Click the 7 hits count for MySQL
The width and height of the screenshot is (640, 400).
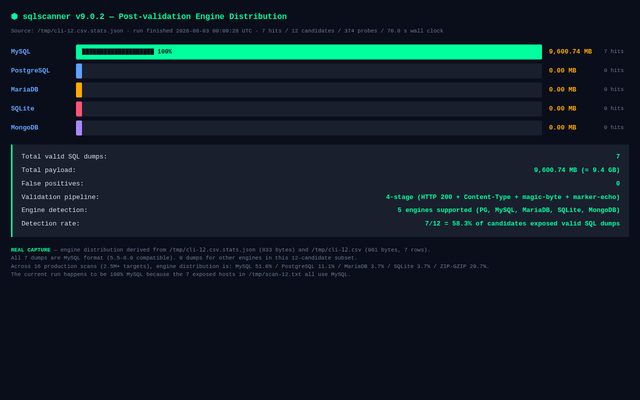coord(613,51)
